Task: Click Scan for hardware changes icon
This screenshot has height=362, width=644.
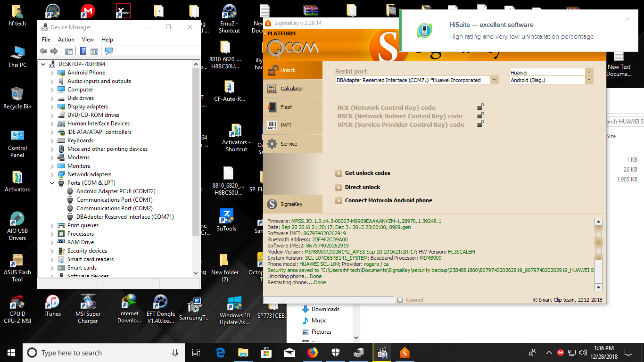Action: coord(109,51)
